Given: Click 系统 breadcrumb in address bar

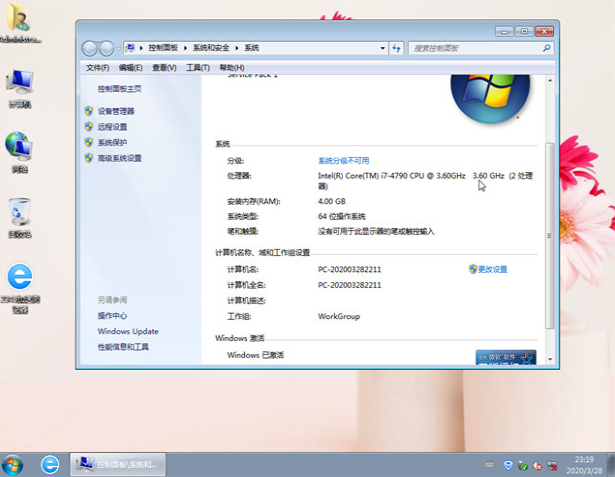Looking at the screenshot, I should point(252,48).
